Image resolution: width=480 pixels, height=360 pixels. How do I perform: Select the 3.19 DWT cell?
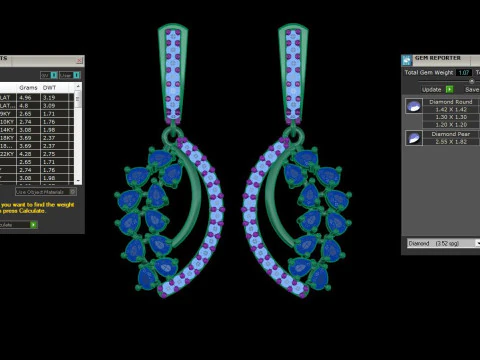55,98
